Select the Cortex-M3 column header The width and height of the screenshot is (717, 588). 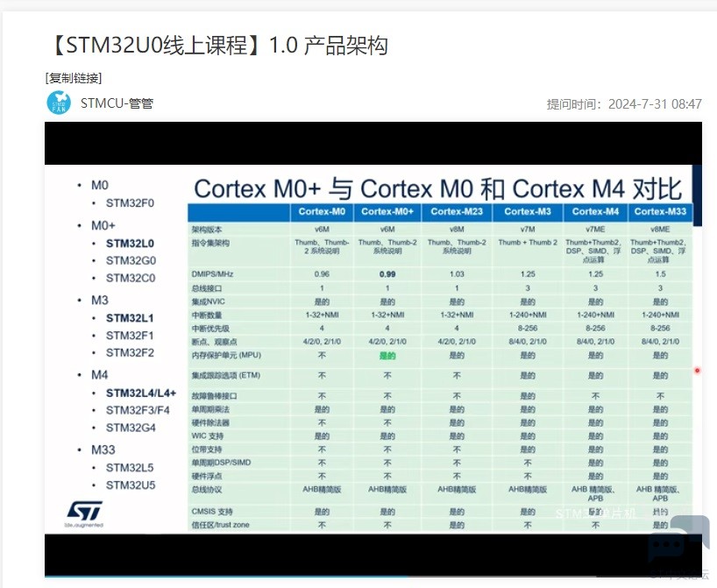click(x=528, y=211)
